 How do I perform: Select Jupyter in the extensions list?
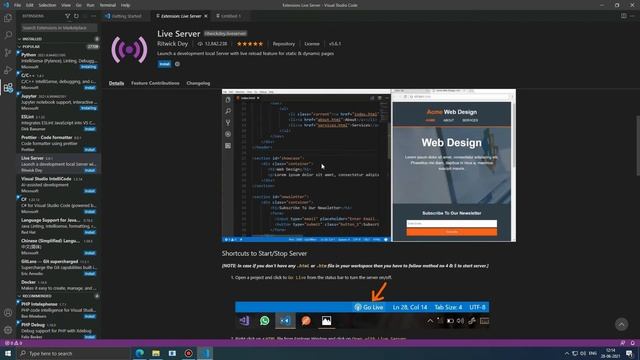click(x=59, y=102)
